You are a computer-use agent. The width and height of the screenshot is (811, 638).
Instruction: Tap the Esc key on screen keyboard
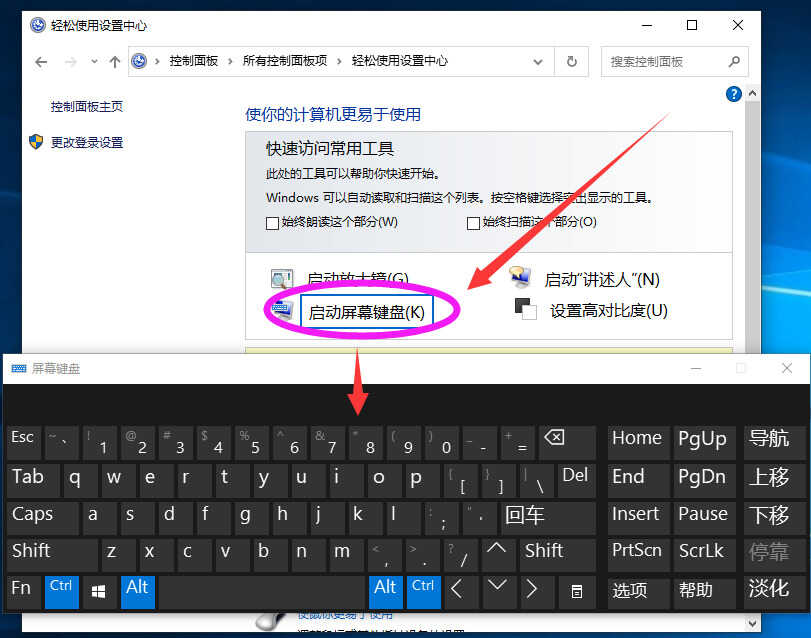(24, 443)
